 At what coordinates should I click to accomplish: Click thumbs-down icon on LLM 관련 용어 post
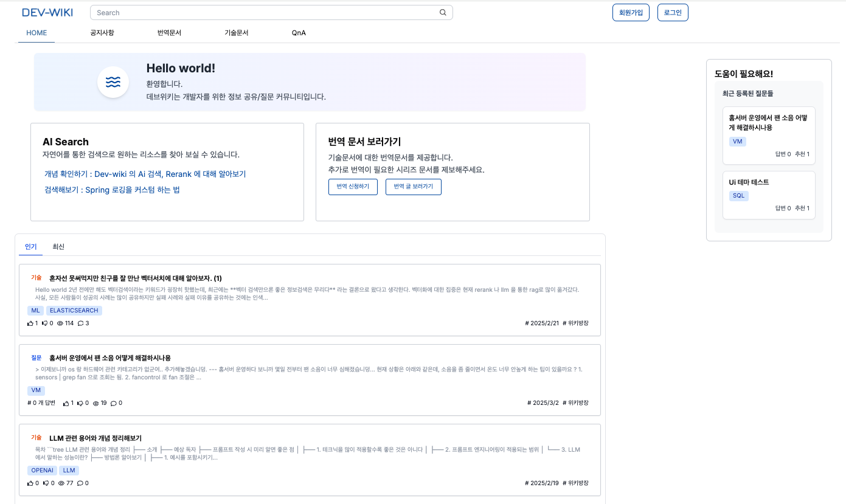pos(46,483)
